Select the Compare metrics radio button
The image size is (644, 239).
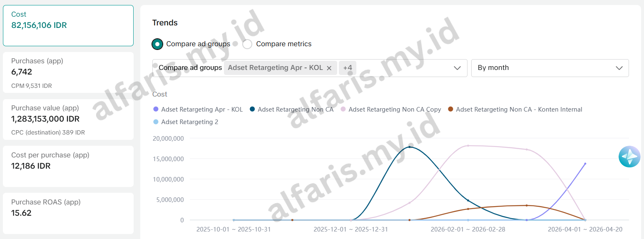click(x=247, y=44)
